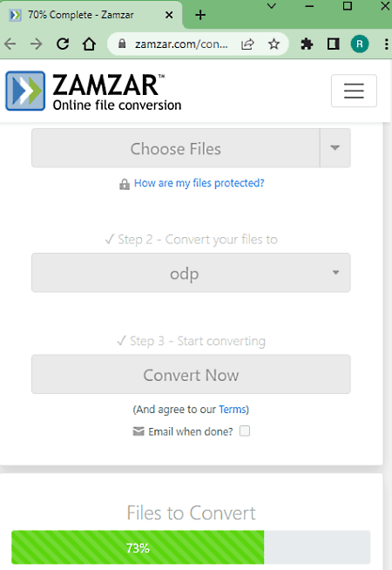
Task: Go to browser home page icon
Action: 89,44
